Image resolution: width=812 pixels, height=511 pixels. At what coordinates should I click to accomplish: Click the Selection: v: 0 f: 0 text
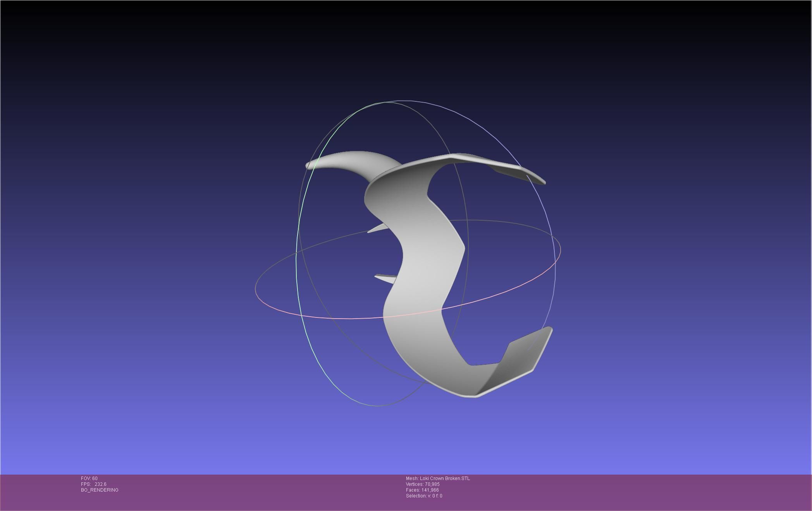click(x=424, y=496)
